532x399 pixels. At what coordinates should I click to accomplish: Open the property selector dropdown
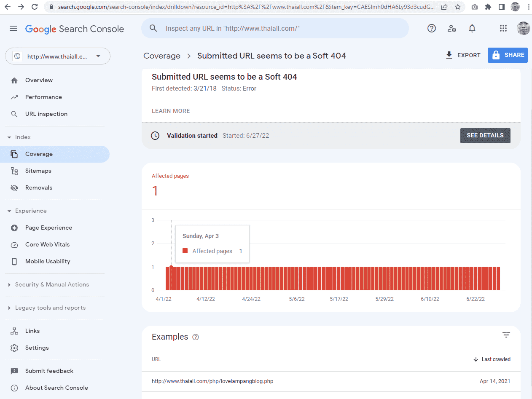tap(58, 56)
